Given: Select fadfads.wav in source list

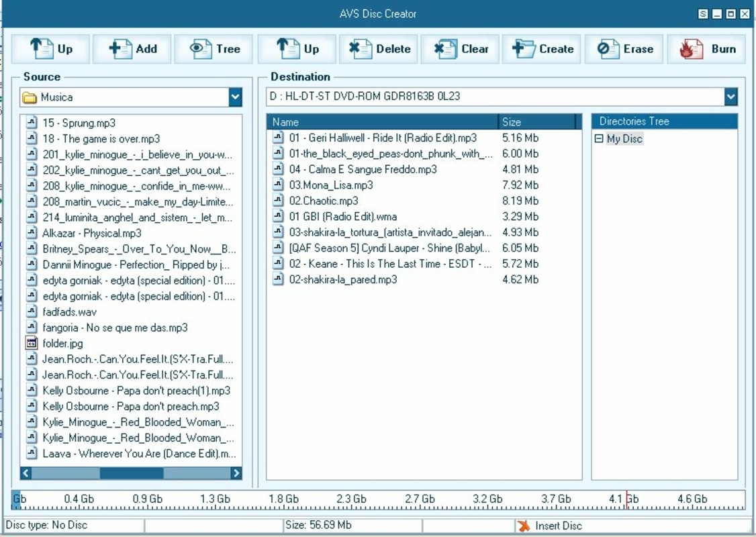Looking at the screenshot, I should (69, 312).
